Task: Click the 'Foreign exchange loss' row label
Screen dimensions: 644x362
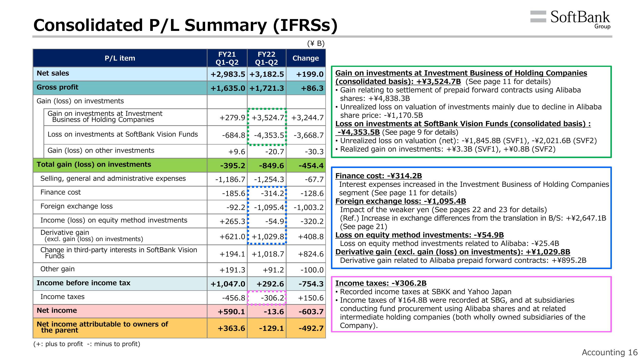Action: tap(77, 206)
